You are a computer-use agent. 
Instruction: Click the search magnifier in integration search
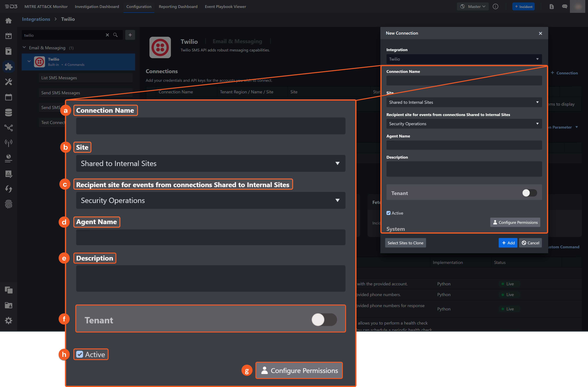(x=115, y=35)
